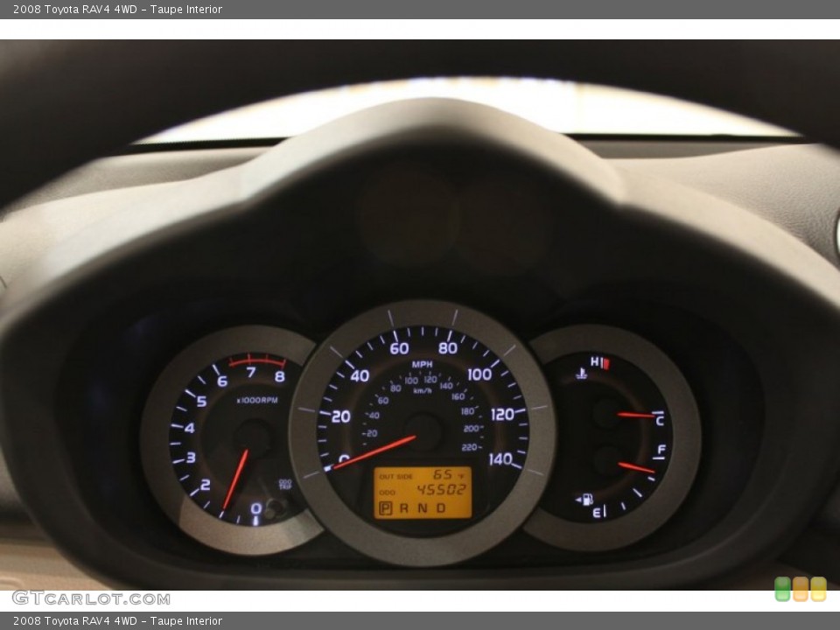This screenshot has width=840, height=630.
Task: Click the green square icon in the corner
Action: [782, 589]
